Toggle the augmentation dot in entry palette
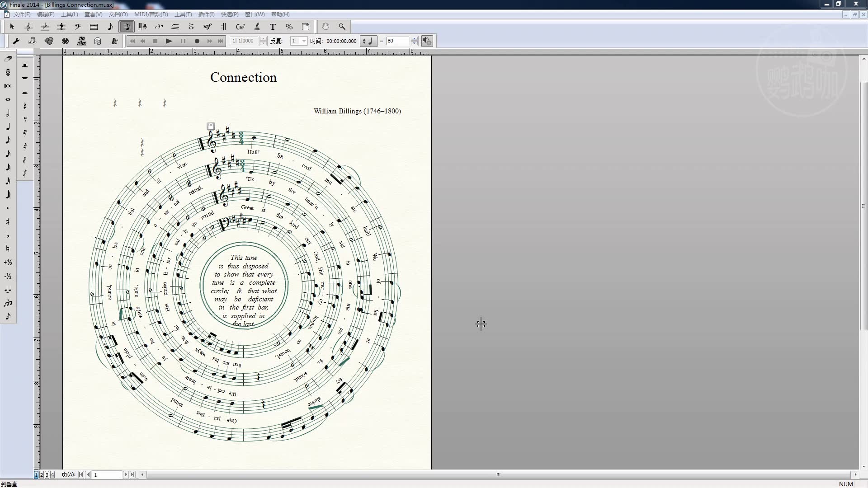Viewport: 868px width, 488px height. coord(8,208)
